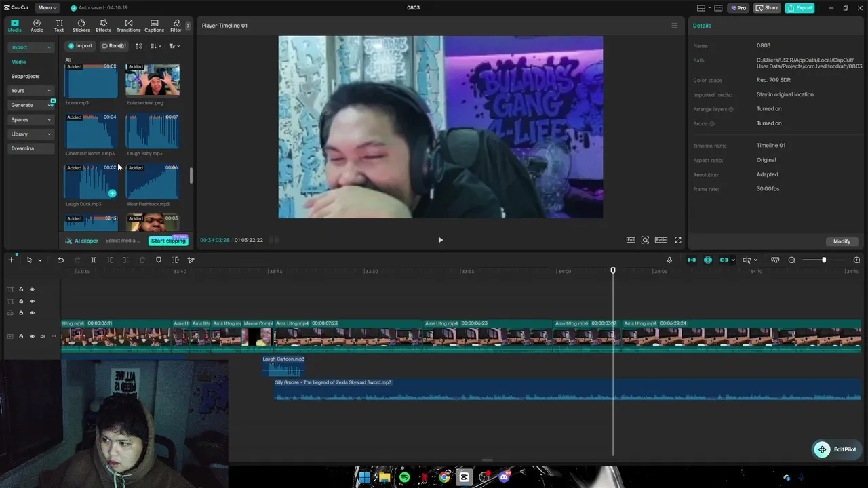Open the Pro upgrade option
868x488 pixels.
[738, 8]
